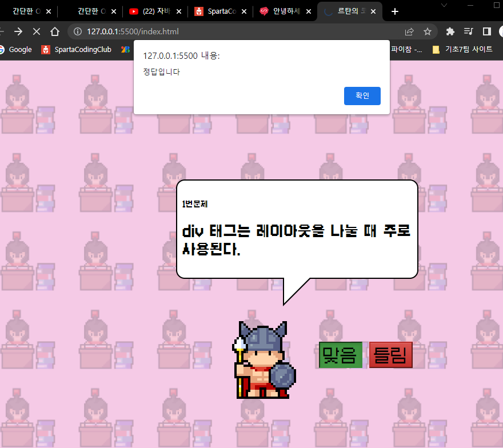503x448 pixels.
Task: Stop page loading with X icon
Action: pos(37,31)
